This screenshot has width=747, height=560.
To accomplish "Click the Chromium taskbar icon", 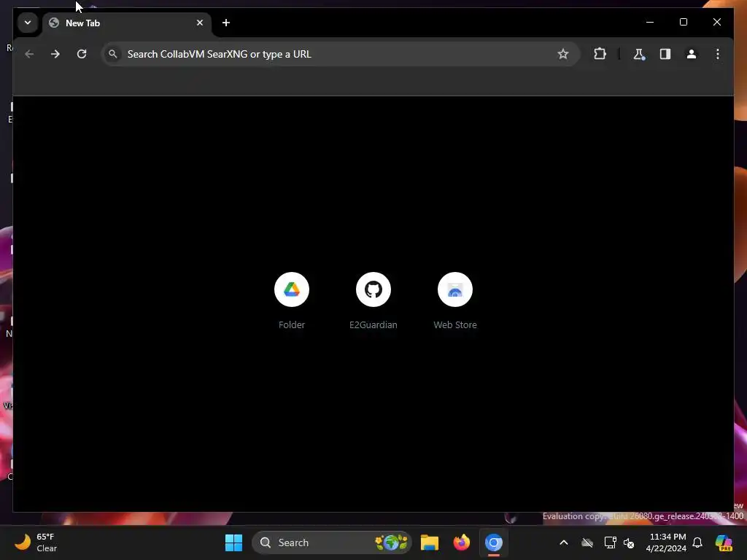I will click(x=494, y=542).
